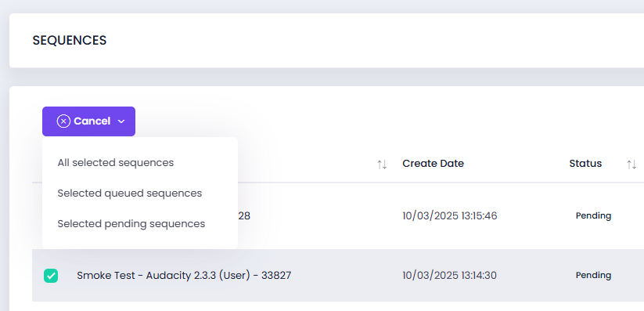The image size is (644, 311).
Task: Click the circled X icon on Cancel button
Action: [63, 121]
